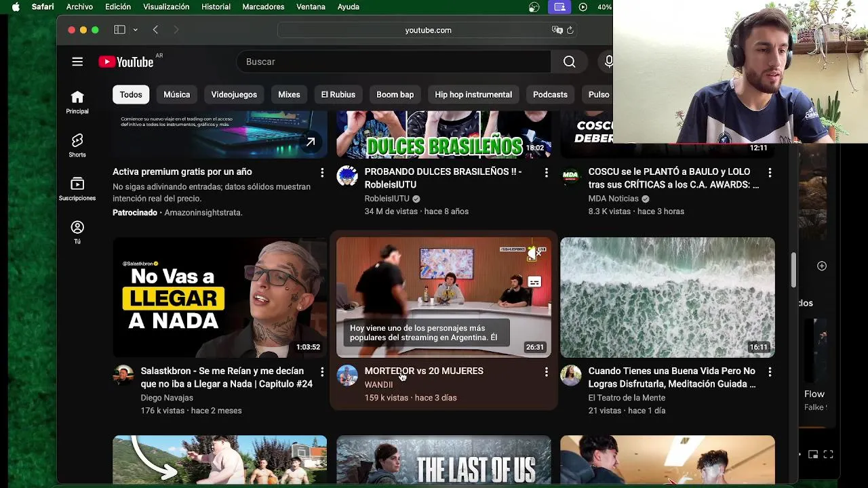
Task: Open El Teatro de la Mente channel avatar
Action: point(571,375)
